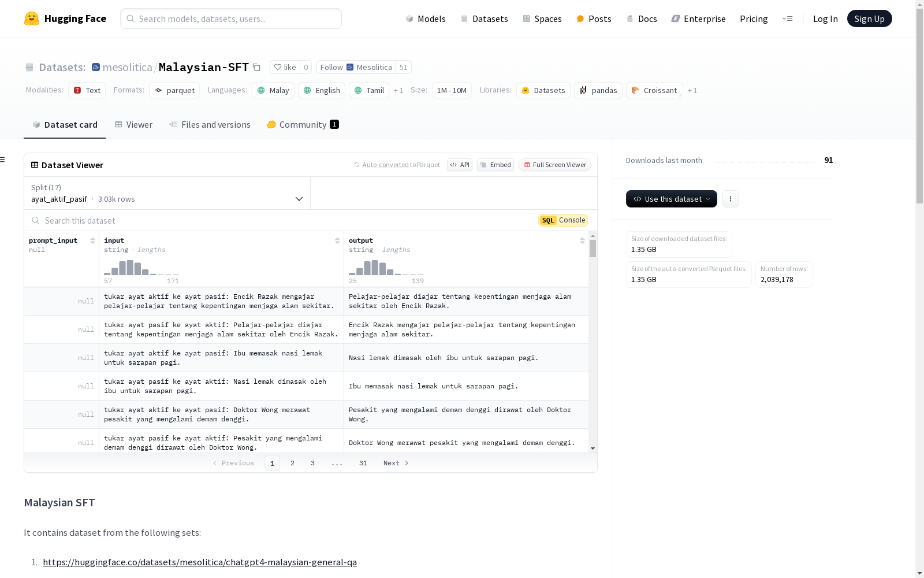Sort by the input column
Screen dimensions: 924x578
coord(337,240)
